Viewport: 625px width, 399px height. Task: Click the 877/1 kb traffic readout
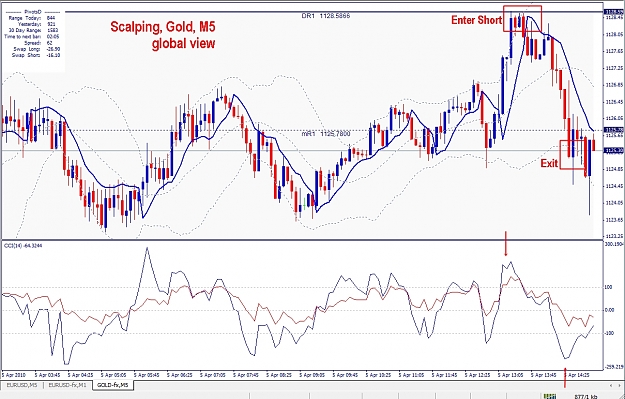click(x=586, y=396)
